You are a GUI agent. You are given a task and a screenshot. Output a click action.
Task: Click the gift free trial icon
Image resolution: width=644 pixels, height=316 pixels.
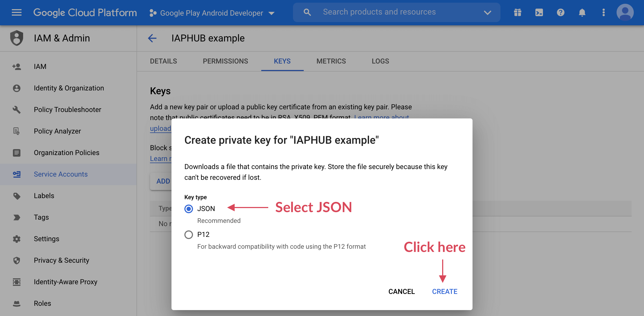point(517,12)
